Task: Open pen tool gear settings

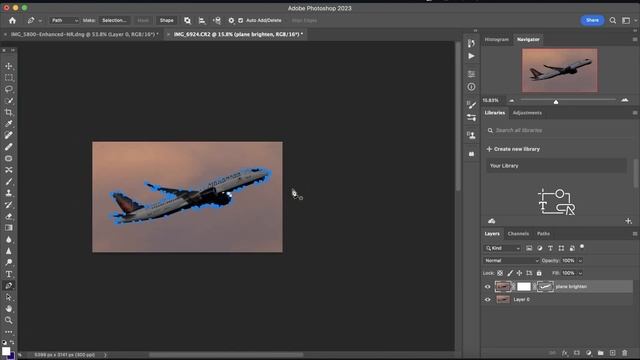Action: point(231,20)
